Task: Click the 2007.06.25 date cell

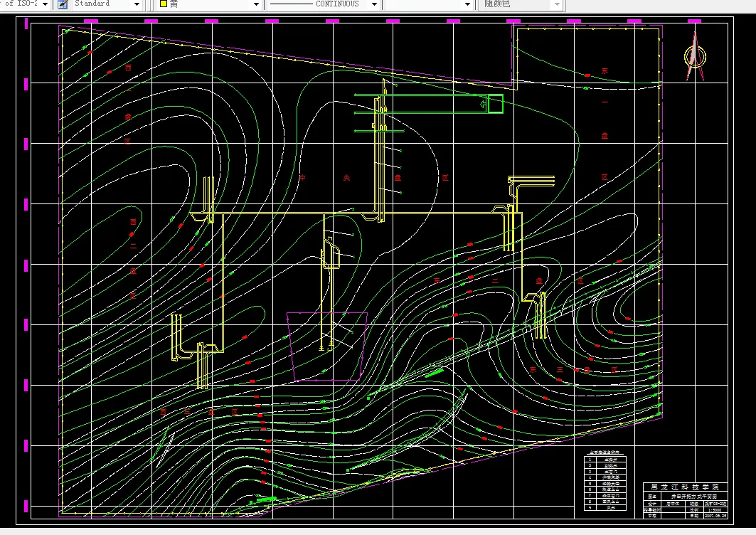Action: click(715, 515)
